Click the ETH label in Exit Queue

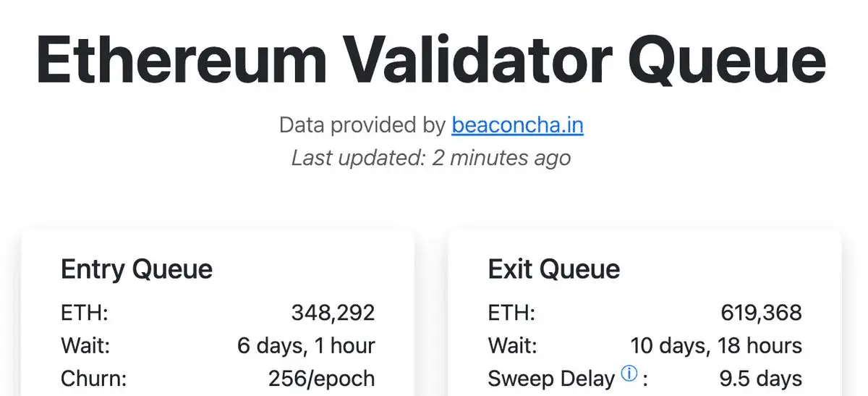511,312
